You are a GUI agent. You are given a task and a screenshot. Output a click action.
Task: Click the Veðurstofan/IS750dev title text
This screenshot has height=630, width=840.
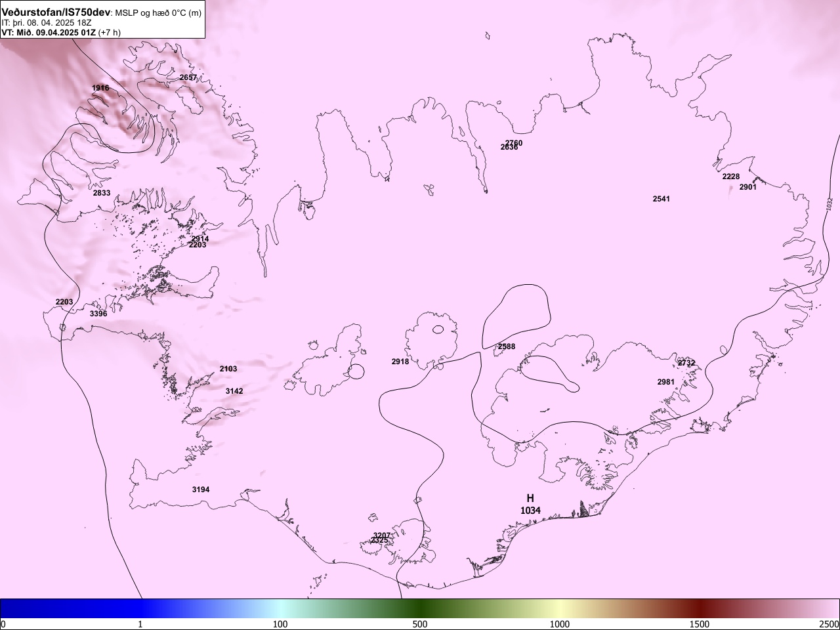coord(56,12)
